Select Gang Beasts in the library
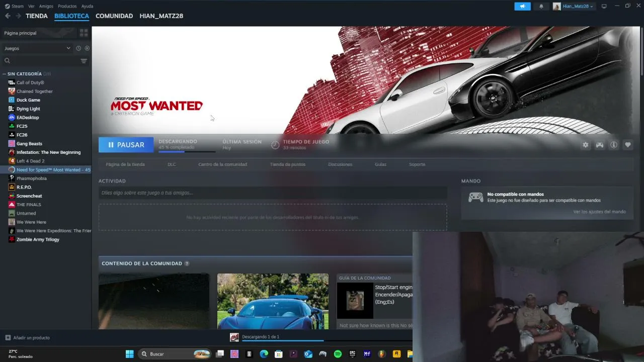Screen dimensions: 644x362 click(x=29, y=144)
